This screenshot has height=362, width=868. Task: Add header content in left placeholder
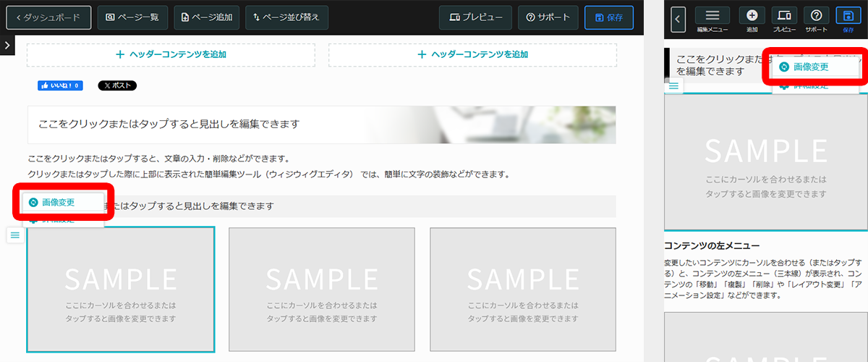171,55
